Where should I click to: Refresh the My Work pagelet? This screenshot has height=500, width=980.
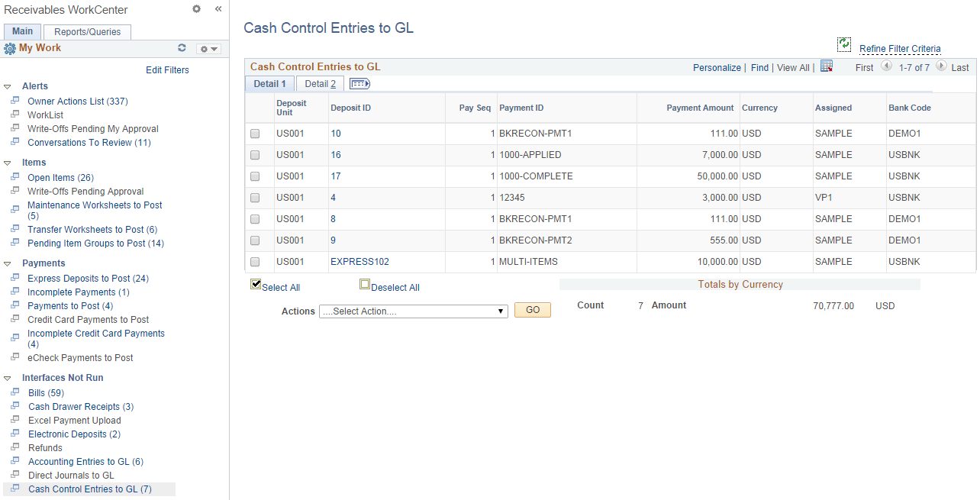(x=182, y=47)
